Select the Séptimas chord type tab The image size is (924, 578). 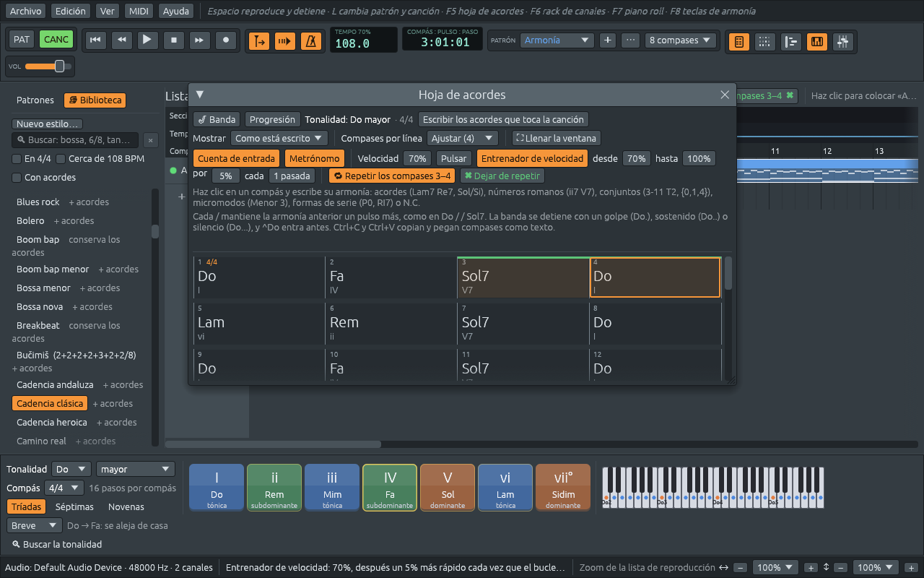click(74, 507)
